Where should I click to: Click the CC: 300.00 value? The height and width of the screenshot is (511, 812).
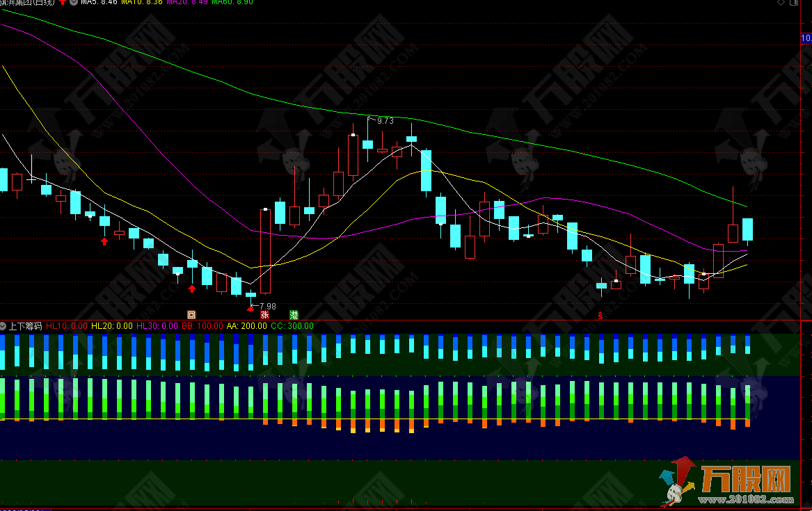pos(292,326)
